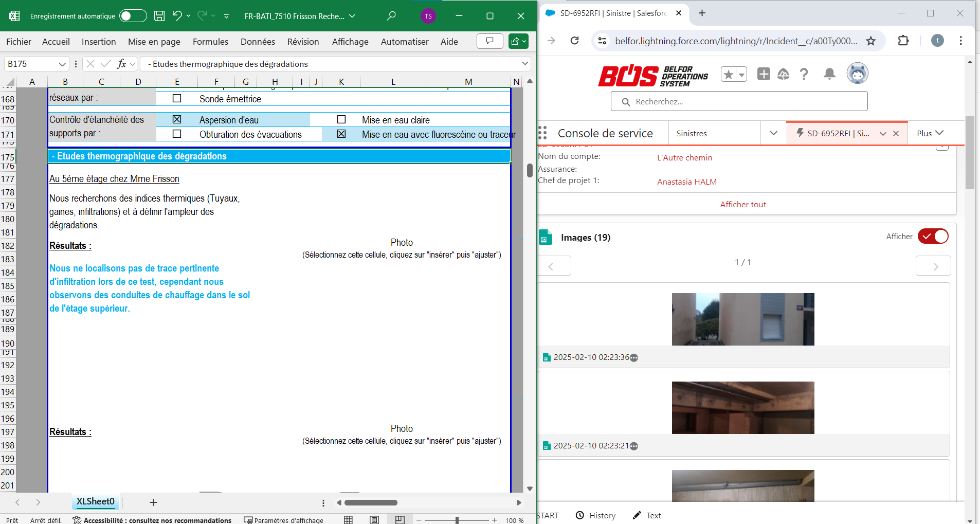Check the Mise en eau claire checkbox
This screenshot has height=524, width=980.
341,119
